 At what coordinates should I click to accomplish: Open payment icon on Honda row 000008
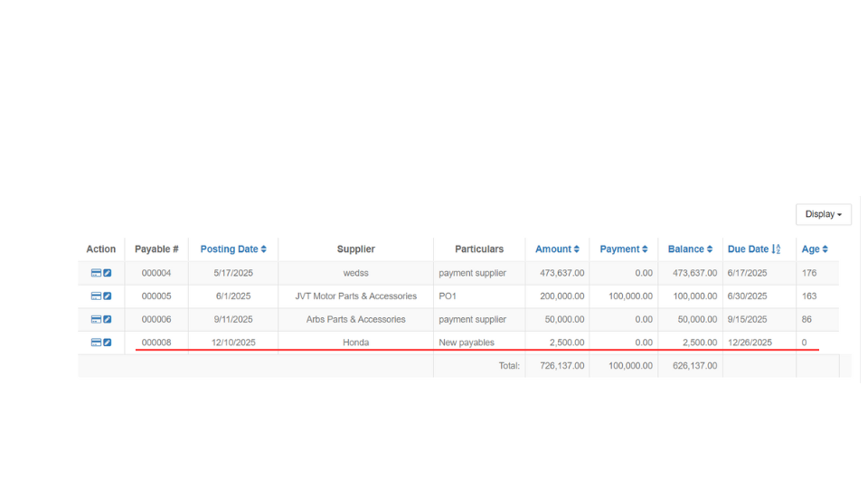point(96,343)
